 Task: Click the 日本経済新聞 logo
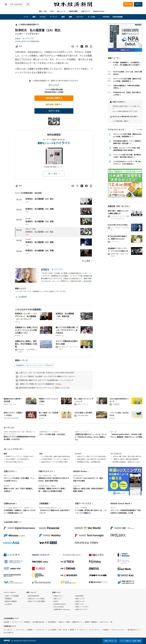coord(73,4)
